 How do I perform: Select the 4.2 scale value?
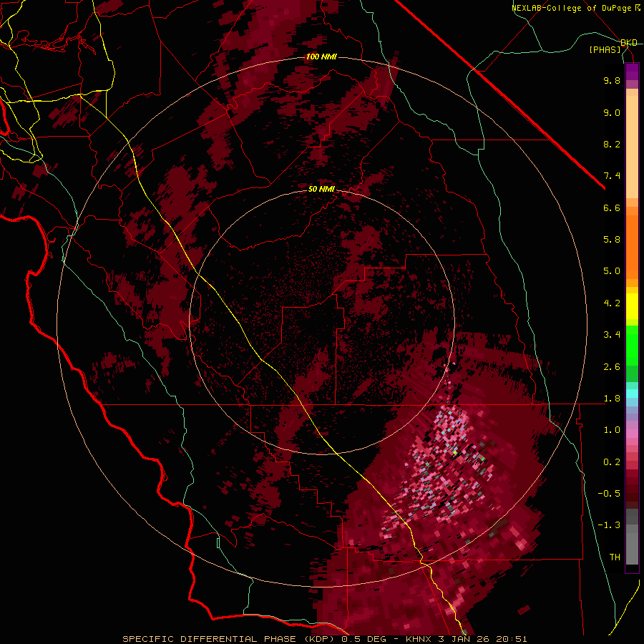(612, 303)
